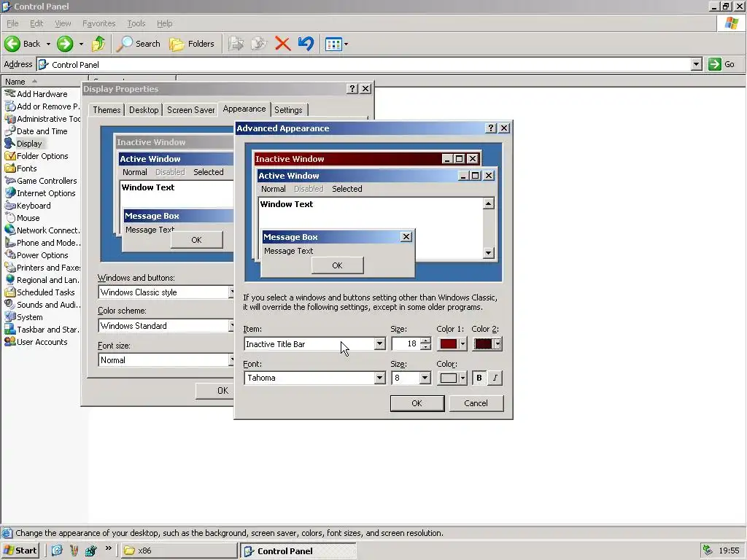Screen dimensions: 747x560
Task: Select Internet Options item
Action: 40,192
